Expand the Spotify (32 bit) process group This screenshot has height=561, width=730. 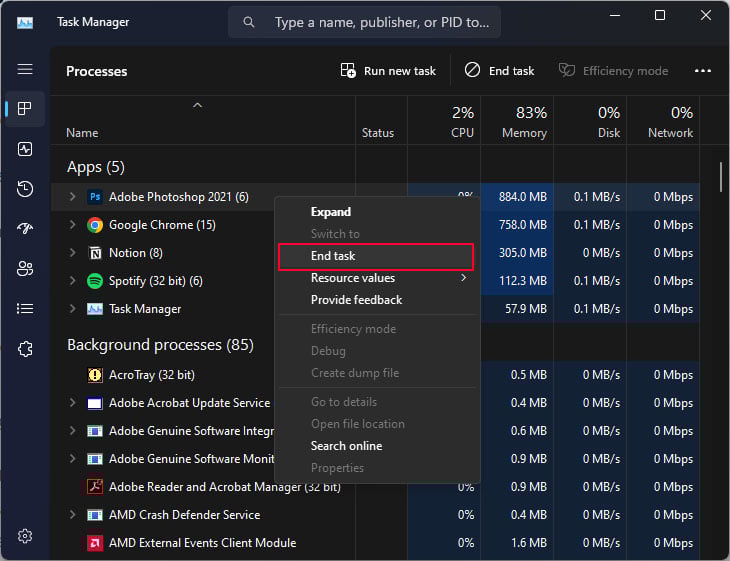[72, 281]
